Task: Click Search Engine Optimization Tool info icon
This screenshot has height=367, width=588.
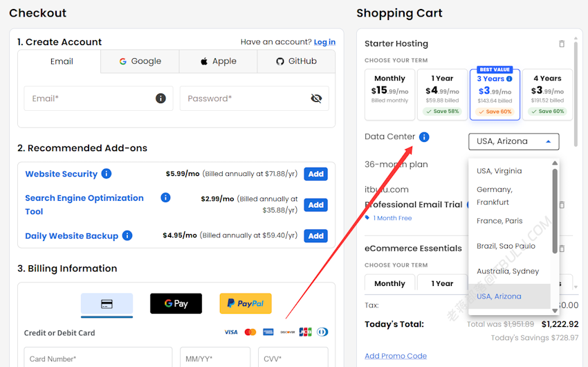Action: click(x=165, y=197)
